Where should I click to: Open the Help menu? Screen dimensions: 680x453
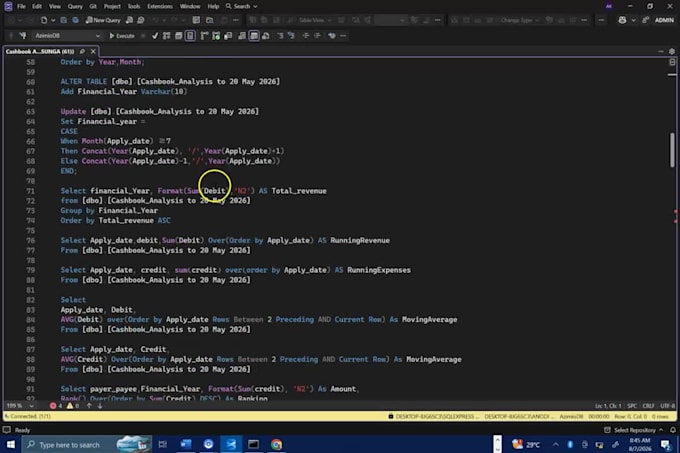tap(213, 6)
